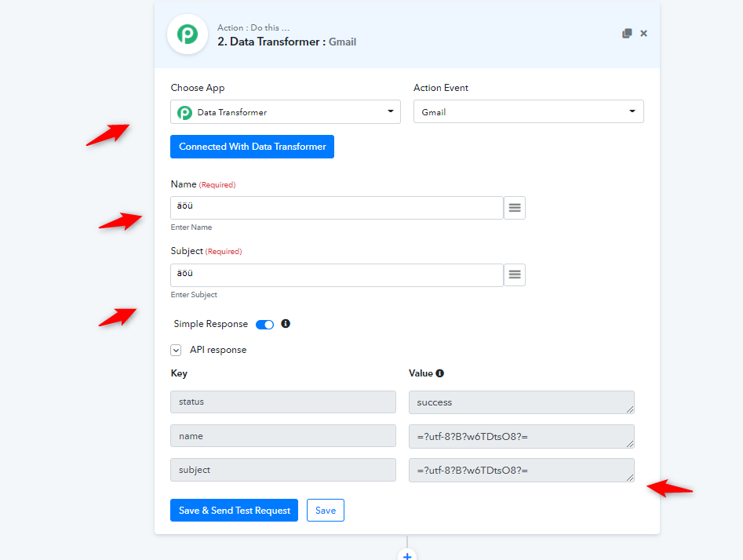Click Save & Send Test Request
This screenshot has height=560, width=743.
tap(234, 511)
